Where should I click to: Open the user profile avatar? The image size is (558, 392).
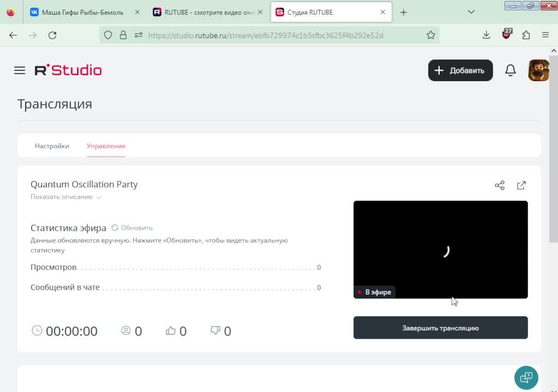point(538,70)
